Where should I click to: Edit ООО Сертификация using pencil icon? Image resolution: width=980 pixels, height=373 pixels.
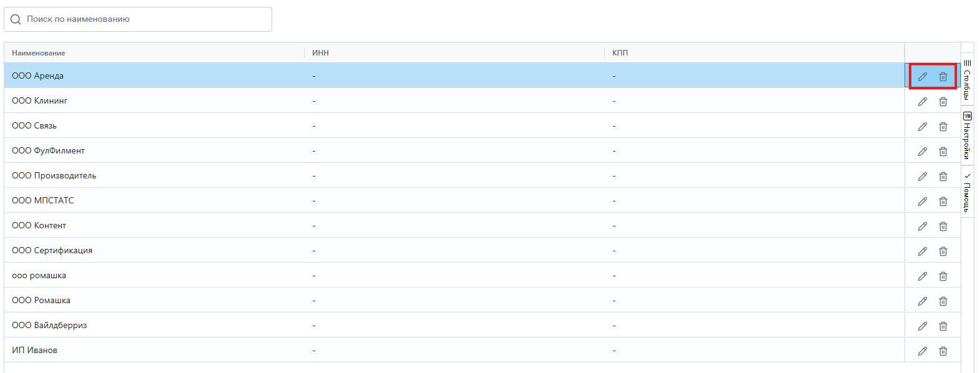923,251
